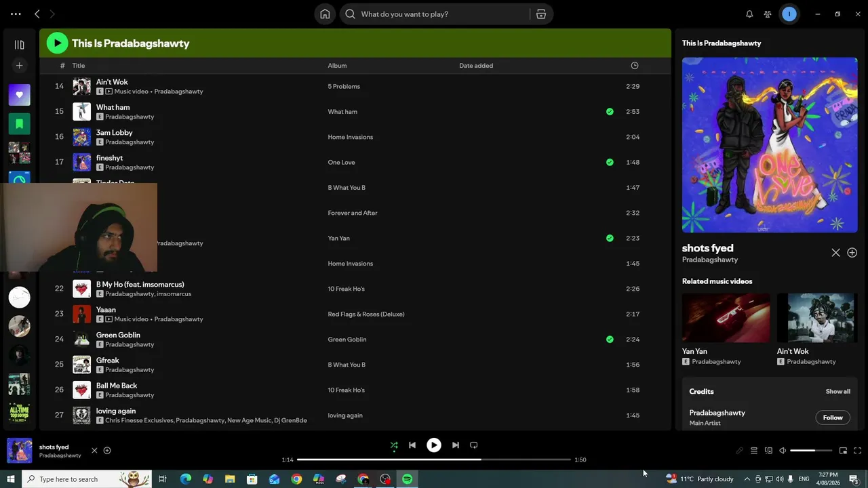
Task: Open File Explorer from the taskbar
Action: pos(230,479)
